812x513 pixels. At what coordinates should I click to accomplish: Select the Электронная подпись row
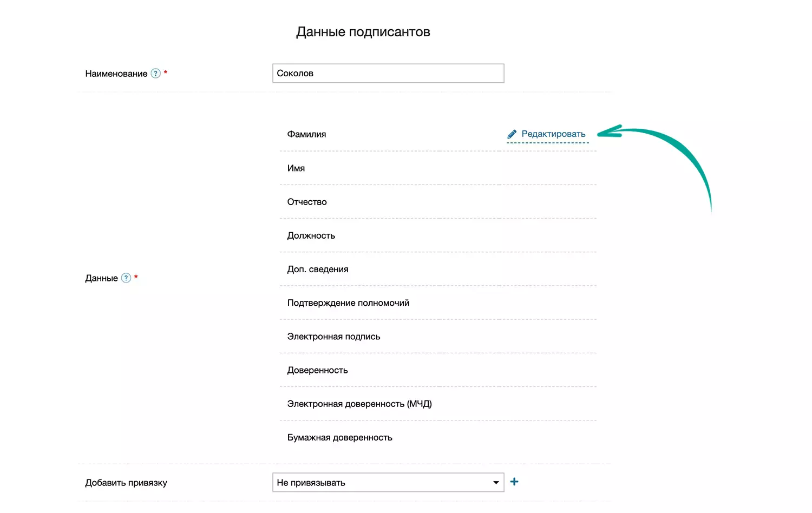[333, 337]
